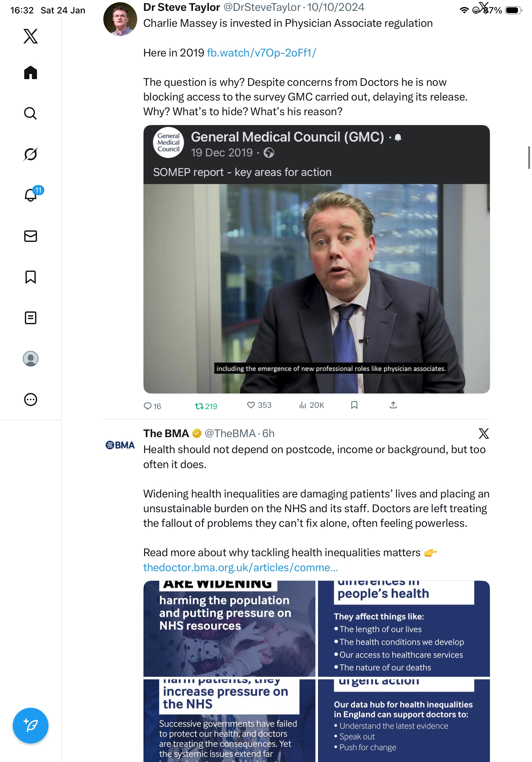Open the profile avatar in sidebar

pyautogui.click(x=31, y=358)
